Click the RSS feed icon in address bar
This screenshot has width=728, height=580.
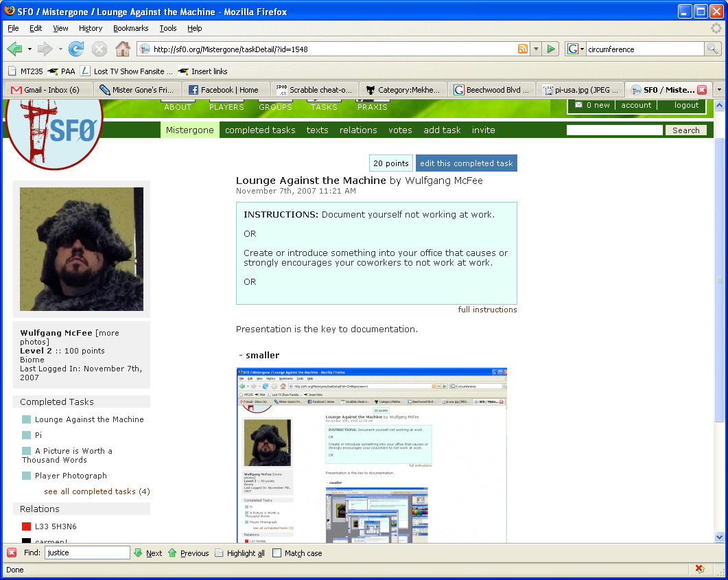click(523, 49)
